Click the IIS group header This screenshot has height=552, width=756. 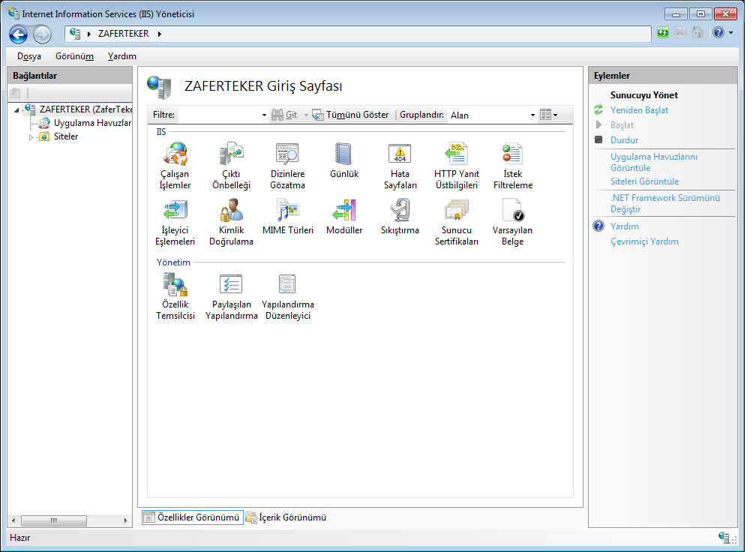pyautogui.click(x=161, y=131)
